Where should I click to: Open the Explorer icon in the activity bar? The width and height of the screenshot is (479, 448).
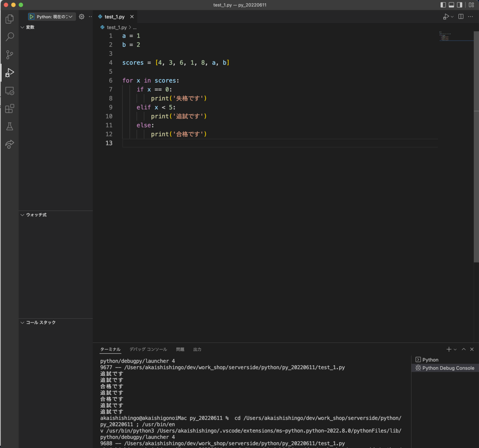(9, 19)
